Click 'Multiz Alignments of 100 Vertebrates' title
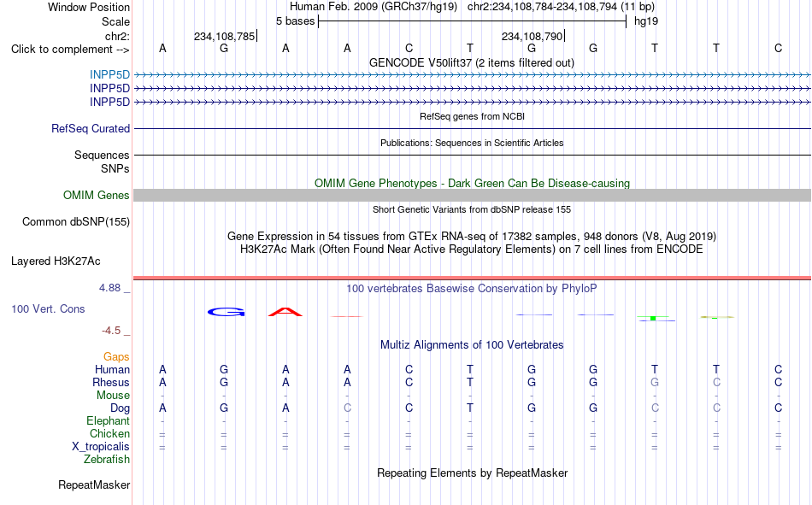 coord(472,345)
